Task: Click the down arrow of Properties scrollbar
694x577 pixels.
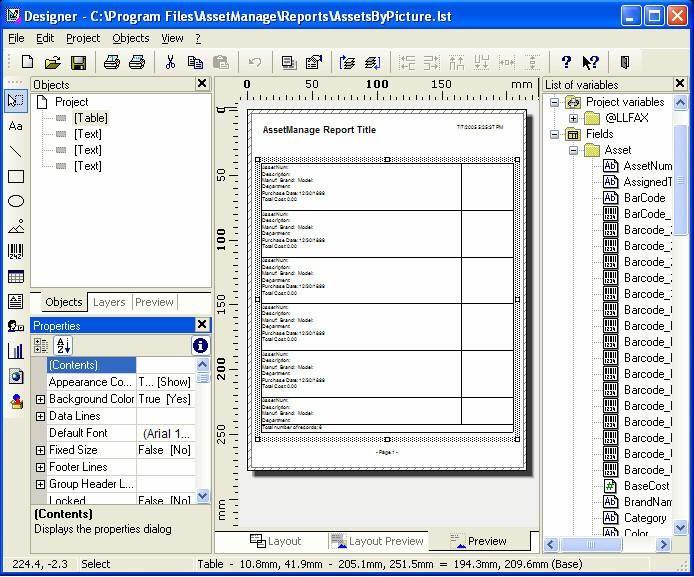Action: click(202, 495)
